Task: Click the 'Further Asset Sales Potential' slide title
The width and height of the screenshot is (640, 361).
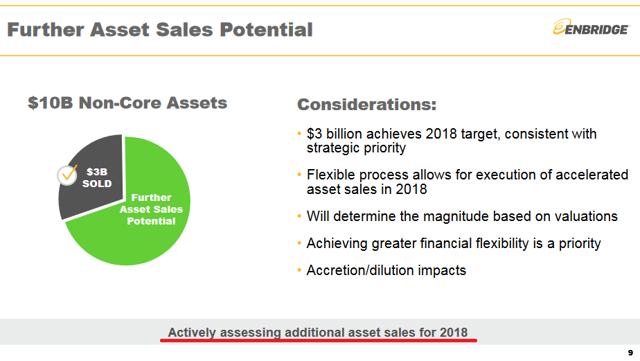Action: click(x=160, y=30)
